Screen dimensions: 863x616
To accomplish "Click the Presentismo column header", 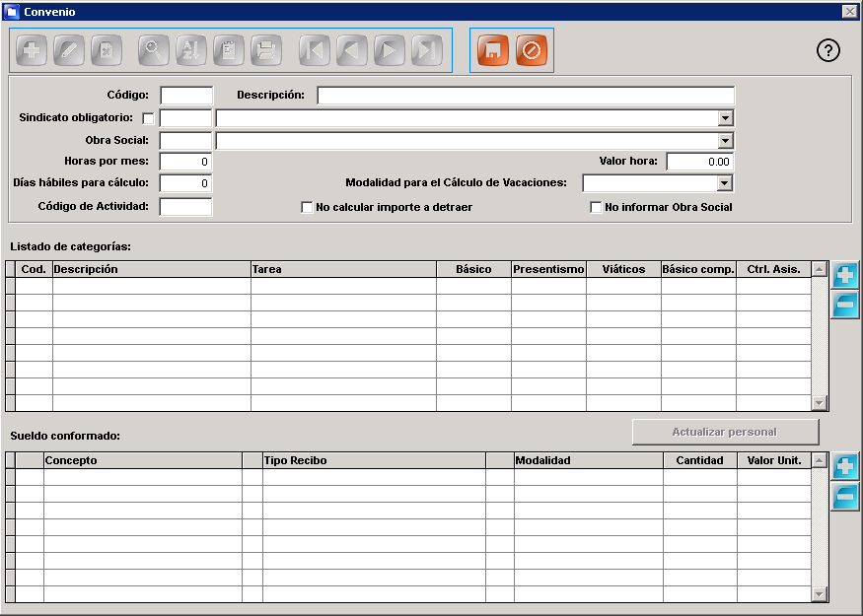I will 548,269.
